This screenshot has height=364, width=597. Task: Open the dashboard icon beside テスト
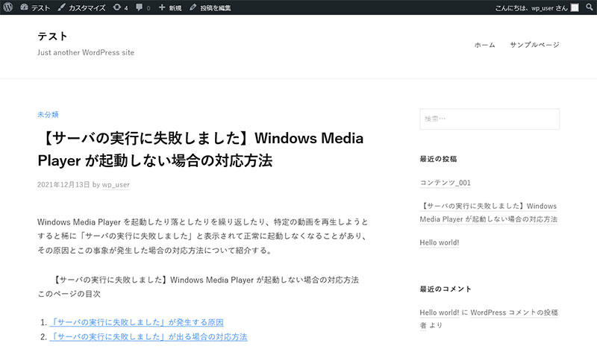(x=24, y=7)
